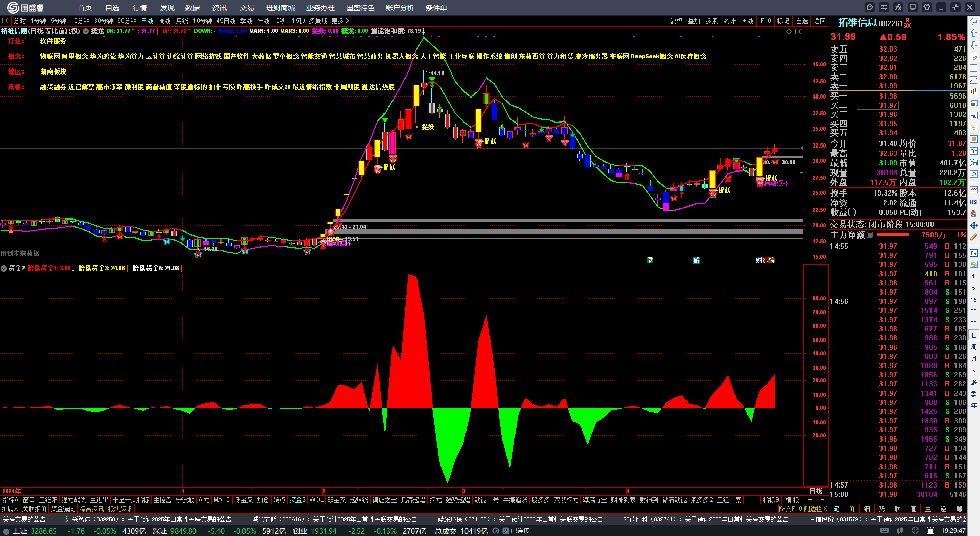Click the 图文F10 link at bottom right

click(791, 509)
